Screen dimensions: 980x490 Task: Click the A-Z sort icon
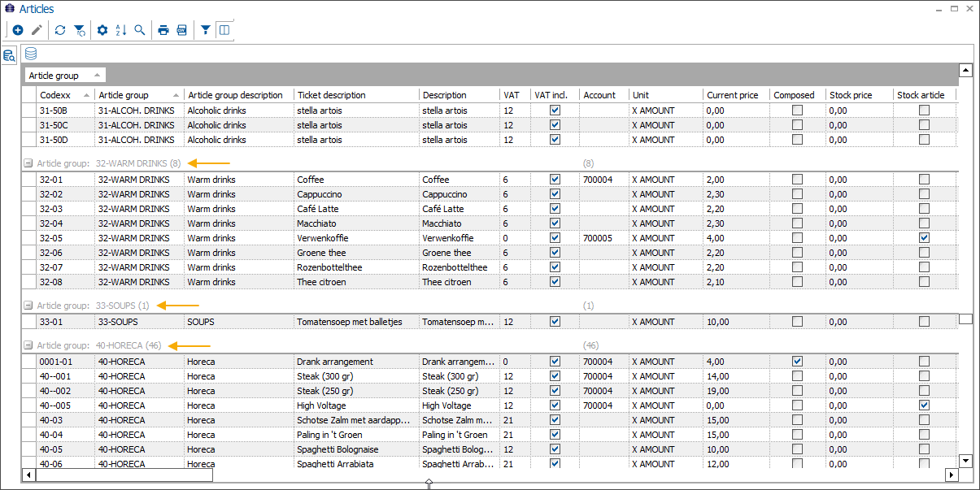tap(121, 30)
